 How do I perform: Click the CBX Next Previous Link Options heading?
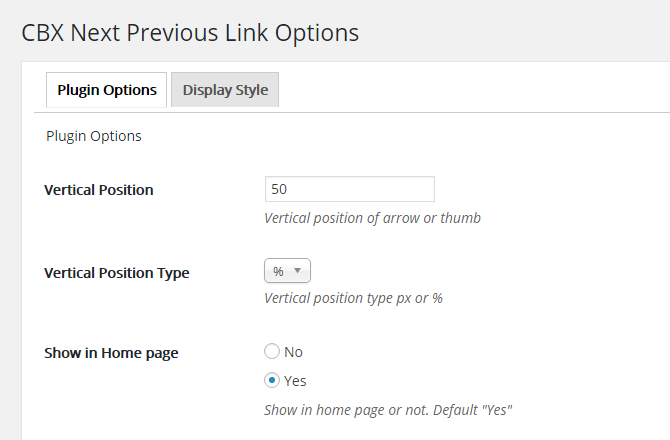[190, 32]
